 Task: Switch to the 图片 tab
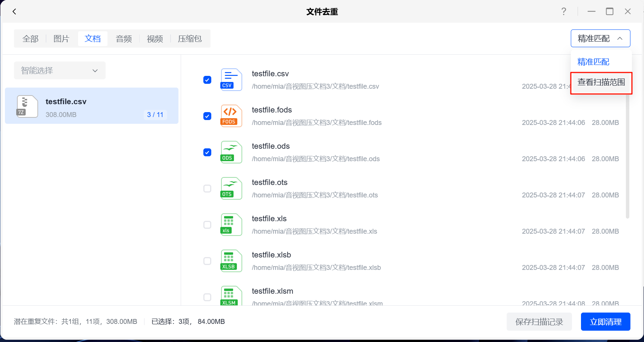click(x=61, y=39)
